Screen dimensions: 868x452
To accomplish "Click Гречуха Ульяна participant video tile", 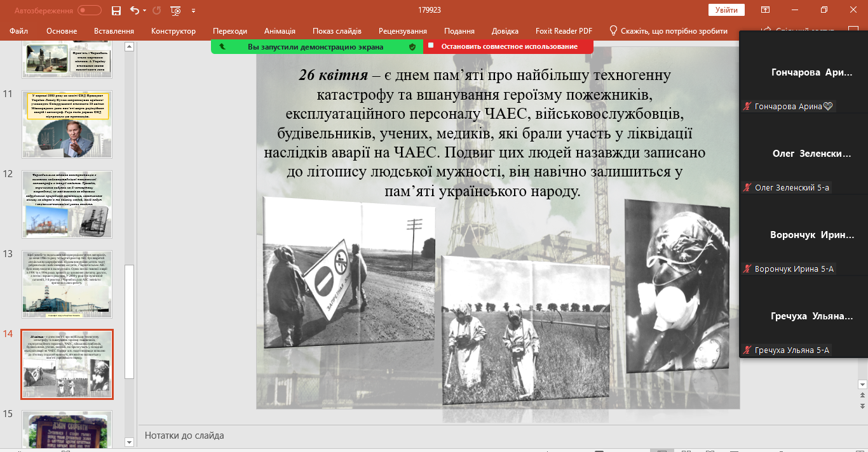I will (804, 317).
